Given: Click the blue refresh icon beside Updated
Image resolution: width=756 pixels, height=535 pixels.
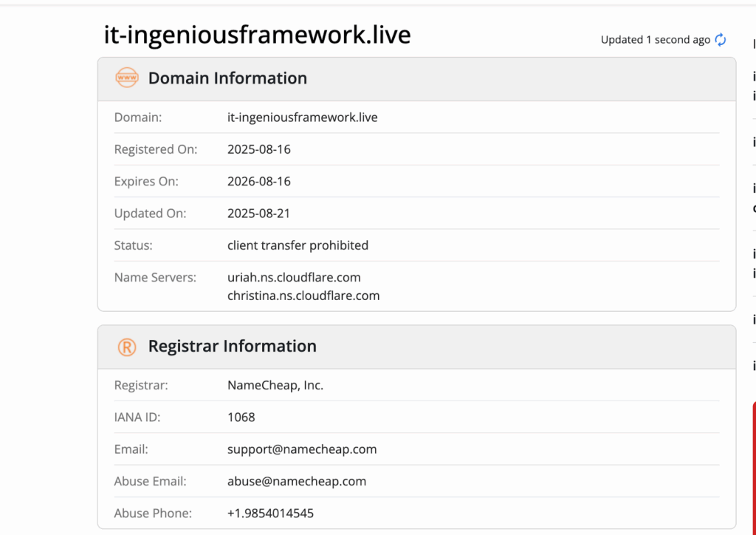Looking at the screenshot, I should pos(721,40).
